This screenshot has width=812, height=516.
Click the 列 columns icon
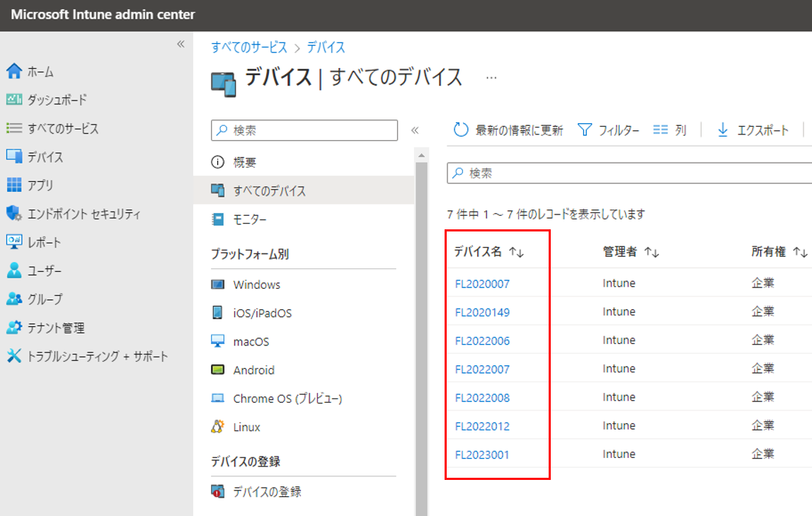click(x=661, y=130)
